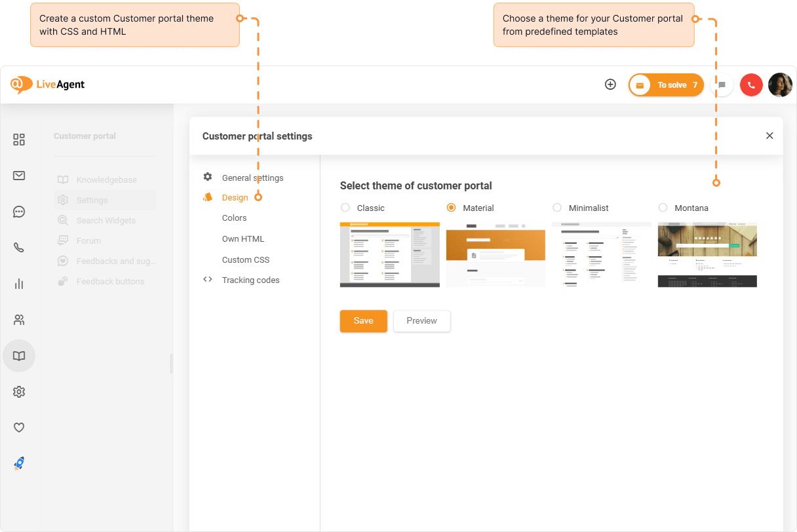Image resolution: width=797 pixels, height=532 pixels.
Task: Click the To solve tickets button
Action: (x=666, y=85)
